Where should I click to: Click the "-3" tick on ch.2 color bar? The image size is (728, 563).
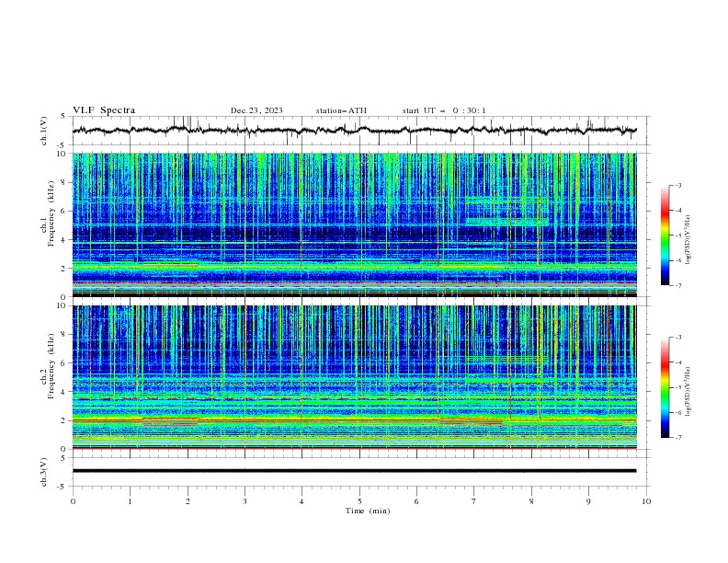click(678, 338)
